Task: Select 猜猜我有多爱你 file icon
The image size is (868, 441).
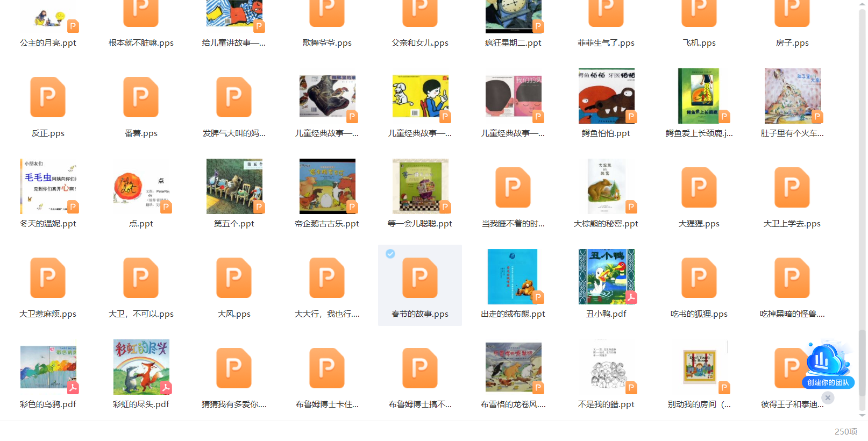Action: 234,368
